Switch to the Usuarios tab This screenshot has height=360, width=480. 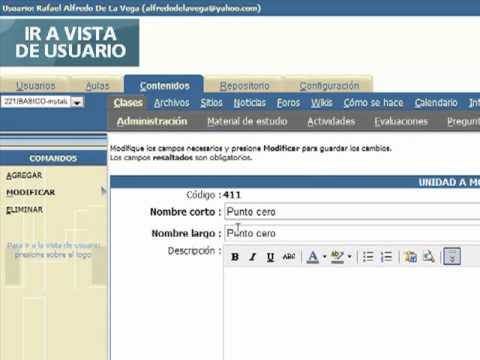36,86
